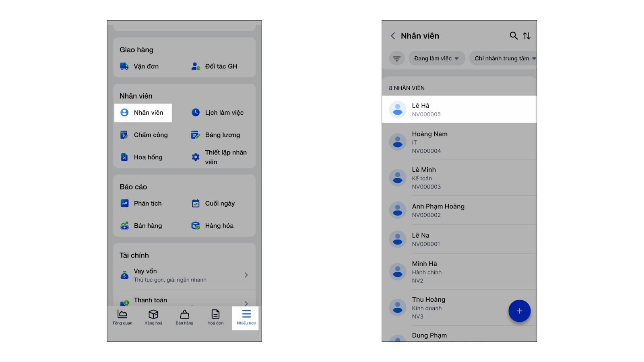This screenshot has width=644, height=362.
Task: Open Chấm công timekeeping
Action: point(144,135)
